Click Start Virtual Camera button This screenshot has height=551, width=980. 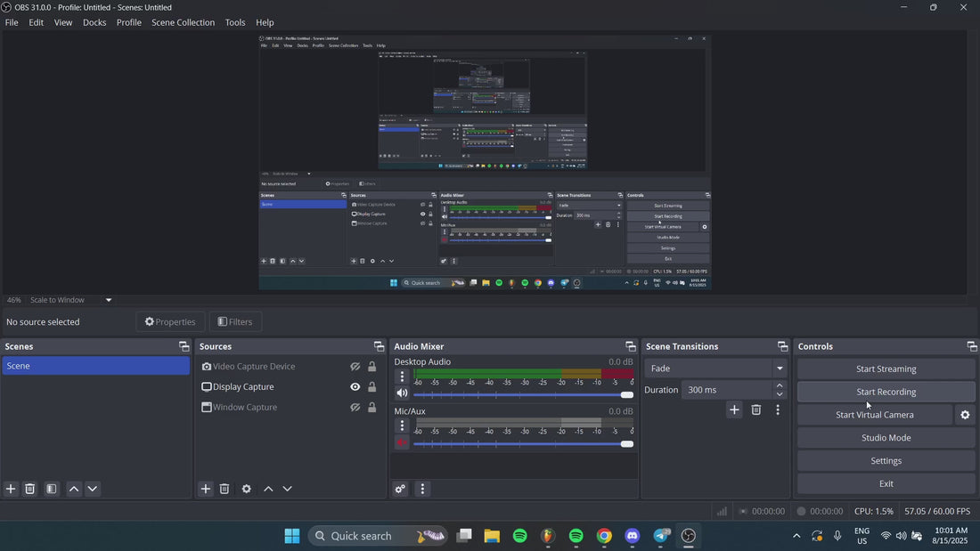pos(874,415)
